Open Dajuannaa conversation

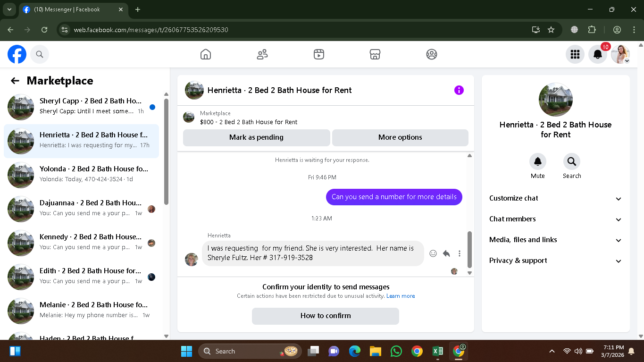[81, 209]
